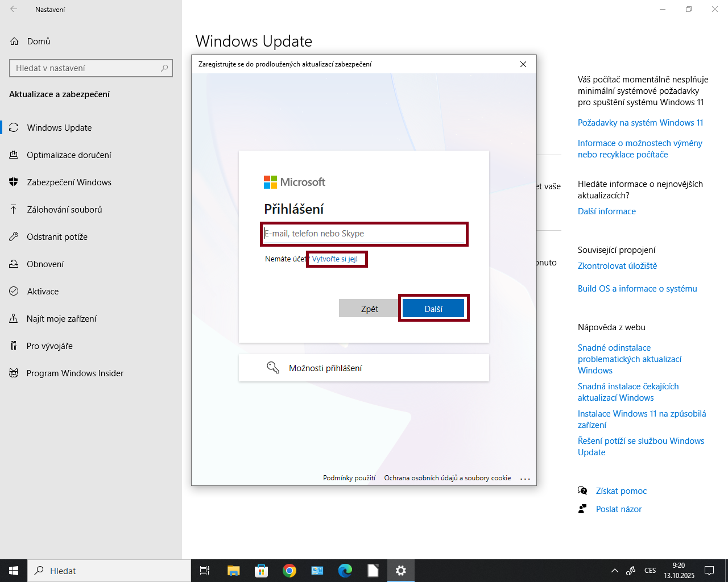Click the key icon beside Možnosti přihlášení
This screenshot has width=728, height=582.
coord(273,368)
